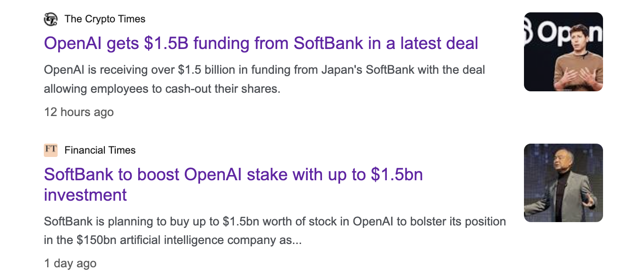Click the word "investment" in second headline
The height and width of the screenshot is (273, 644).
pyautogui.click(x=85, y=195)
